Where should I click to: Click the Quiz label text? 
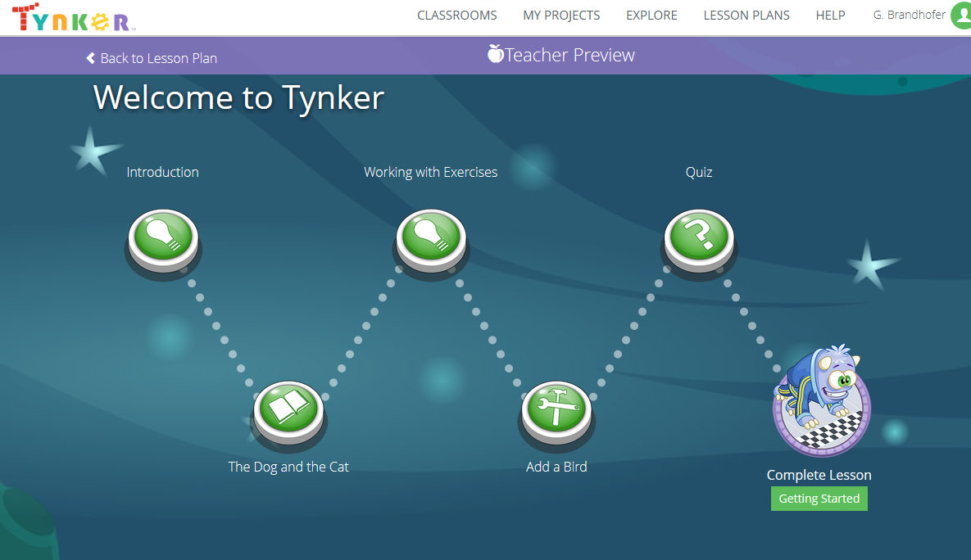click(x=698, y=172)
